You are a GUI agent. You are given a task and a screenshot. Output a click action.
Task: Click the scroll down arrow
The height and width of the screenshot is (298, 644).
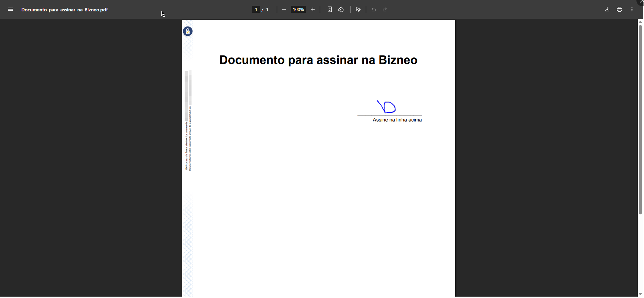[x=640, y=294]
